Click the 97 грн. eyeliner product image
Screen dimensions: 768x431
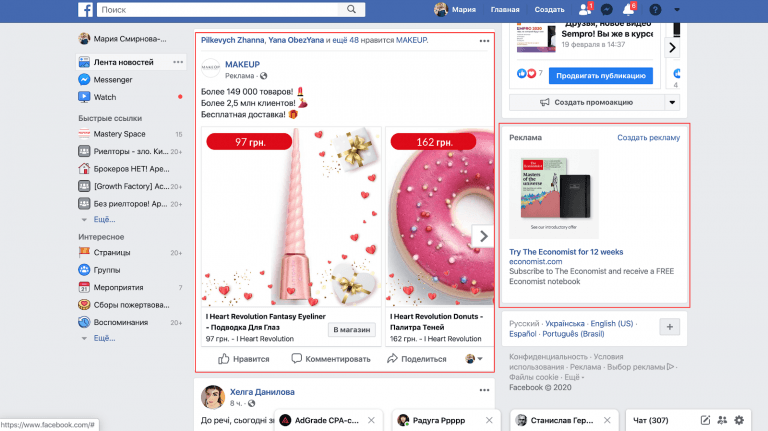click(291, 216)
